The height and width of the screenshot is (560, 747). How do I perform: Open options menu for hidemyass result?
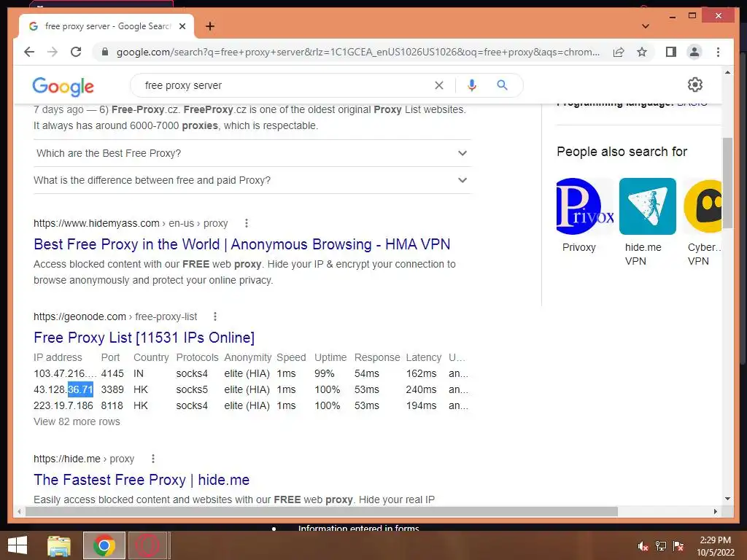247,223
